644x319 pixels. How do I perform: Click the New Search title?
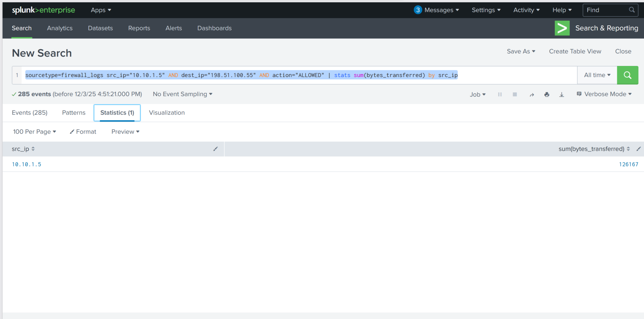click(x=42, y=53)
